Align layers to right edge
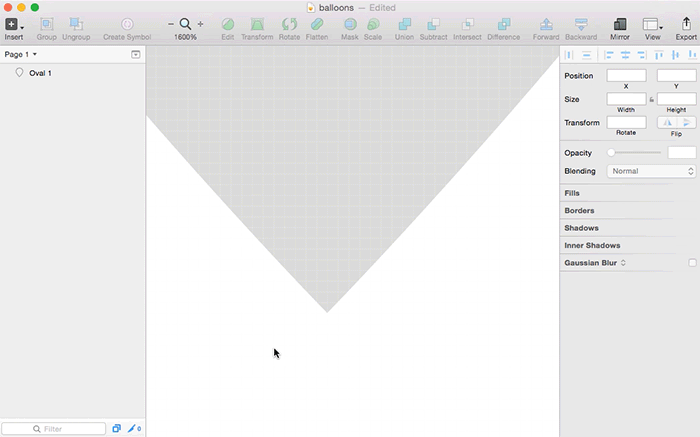The height and width of the screenshot is (437, 700). coord(642,55)
